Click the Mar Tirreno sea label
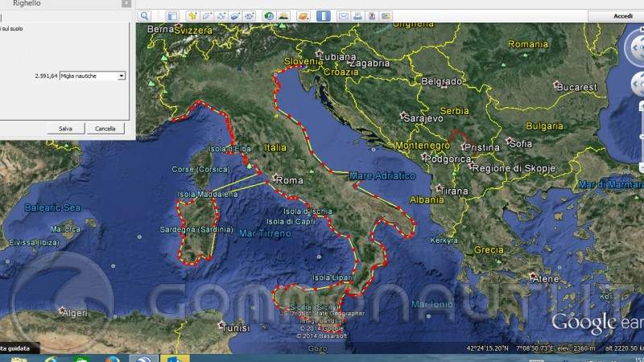The height and width of the screenshot is (362, 644). click(265, 233)
